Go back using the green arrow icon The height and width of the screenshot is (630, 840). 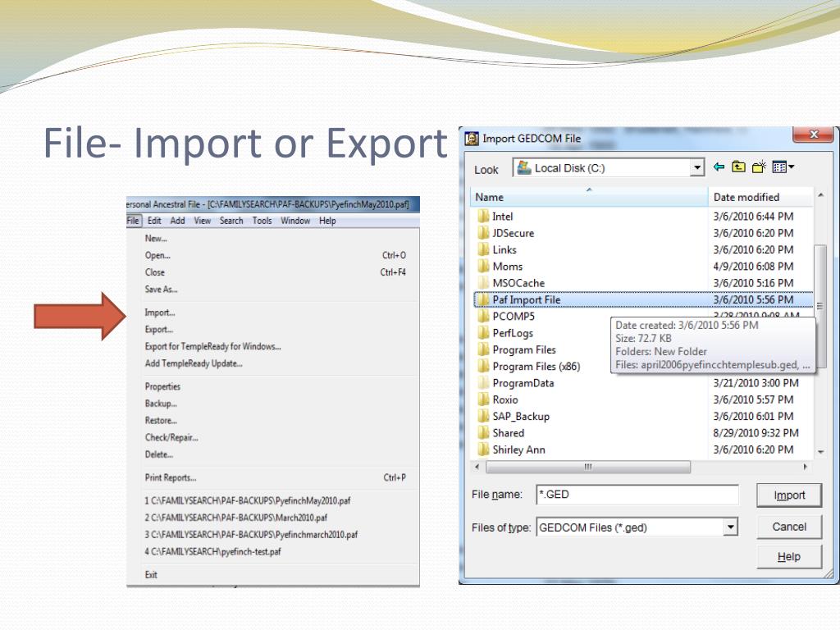[719, 167]
